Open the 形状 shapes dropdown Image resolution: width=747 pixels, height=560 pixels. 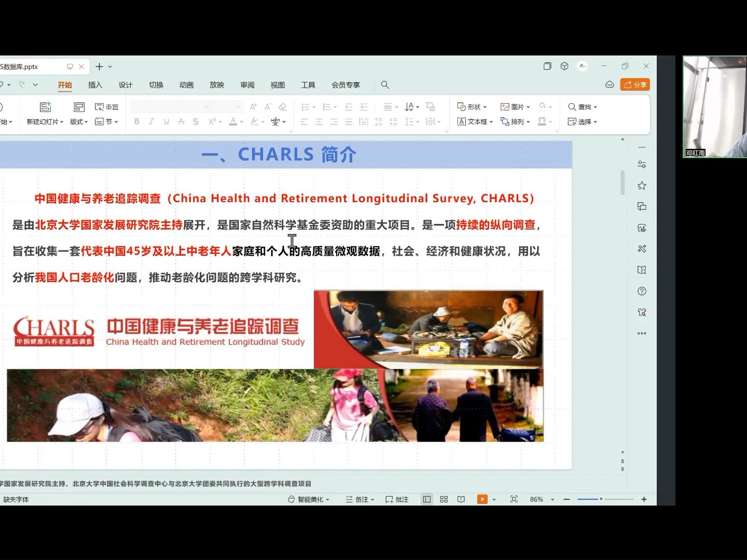point(472,107)
